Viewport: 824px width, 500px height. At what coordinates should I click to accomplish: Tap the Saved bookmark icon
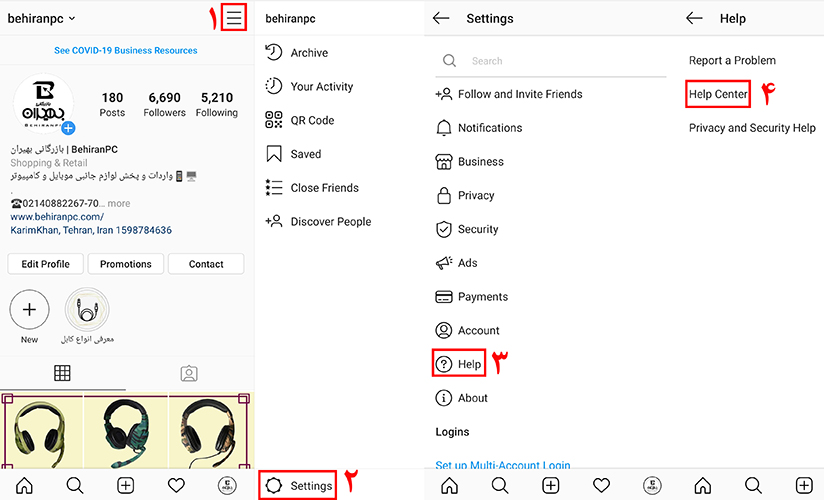tap(274, 154)
